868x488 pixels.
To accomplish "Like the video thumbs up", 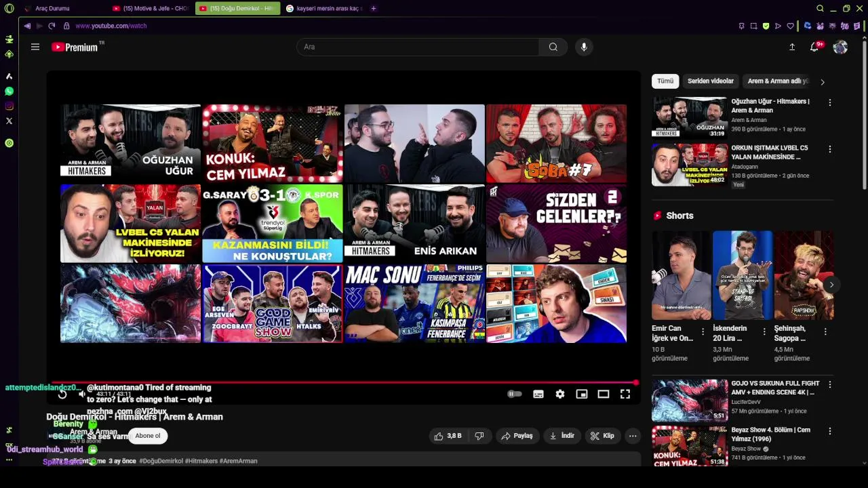I will click(448, 436).
